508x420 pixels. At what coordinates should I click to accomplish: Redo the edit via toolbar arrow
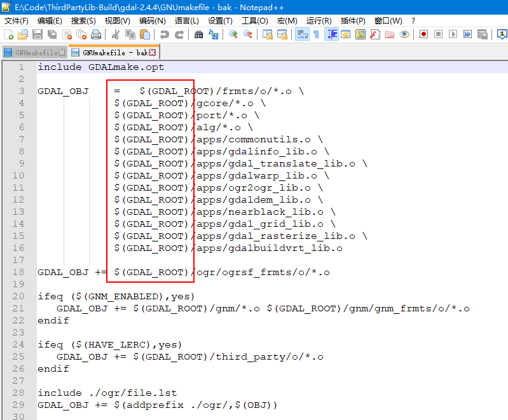179,34
